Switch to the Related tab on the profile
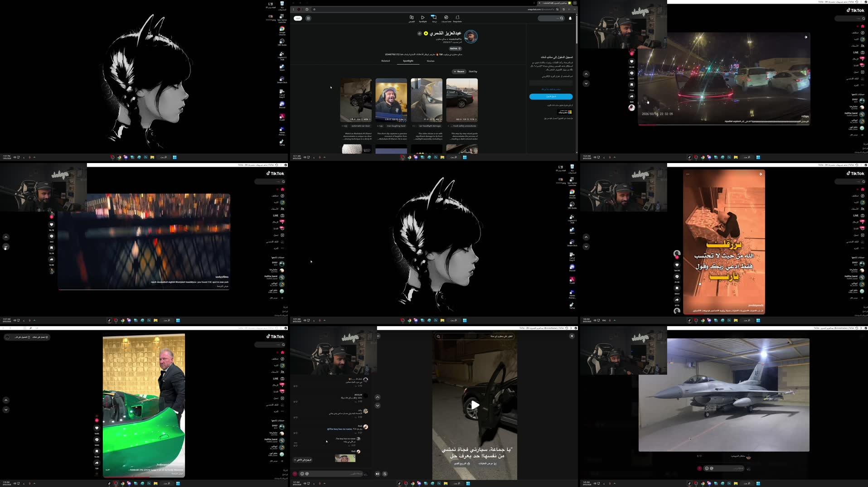Image resolution: width=868 pixels, height=487 pixels. (x=386, y=61)
